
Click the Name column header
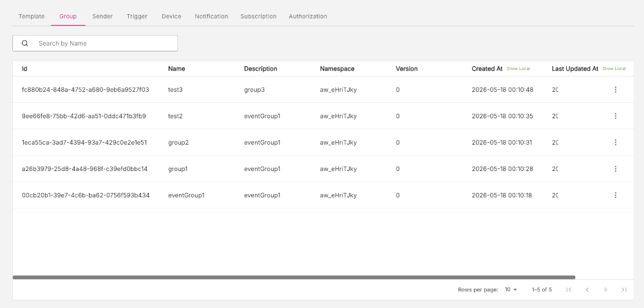[176, 69]
